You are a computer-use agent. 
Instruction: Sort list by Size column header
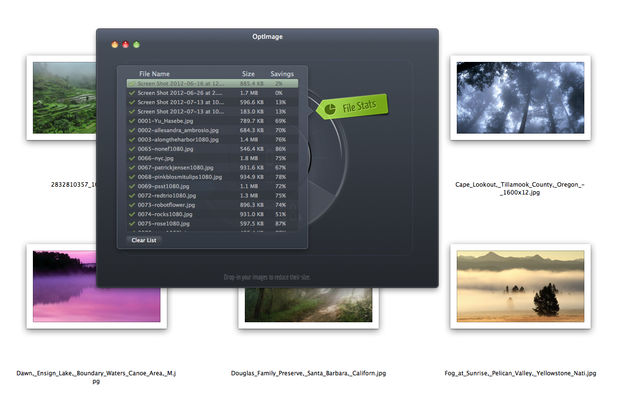pyautogui.click(x=248, y=74)
